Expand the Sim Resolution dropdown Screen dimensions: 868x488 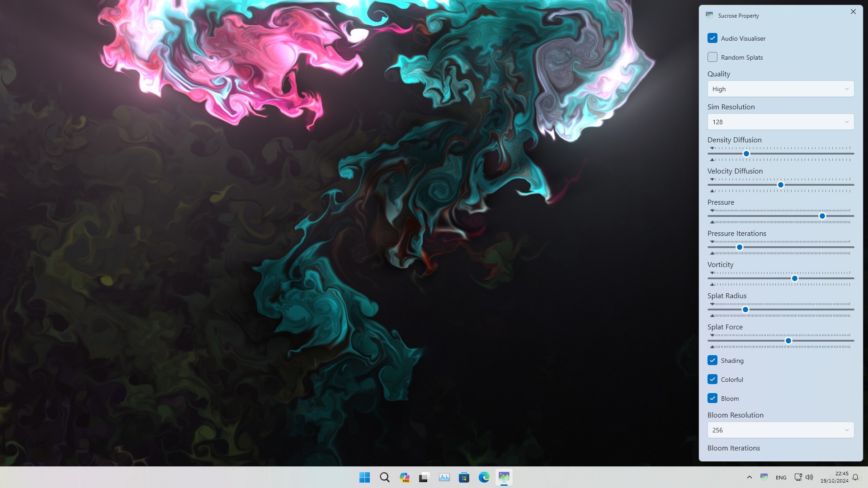pos(780,122)
